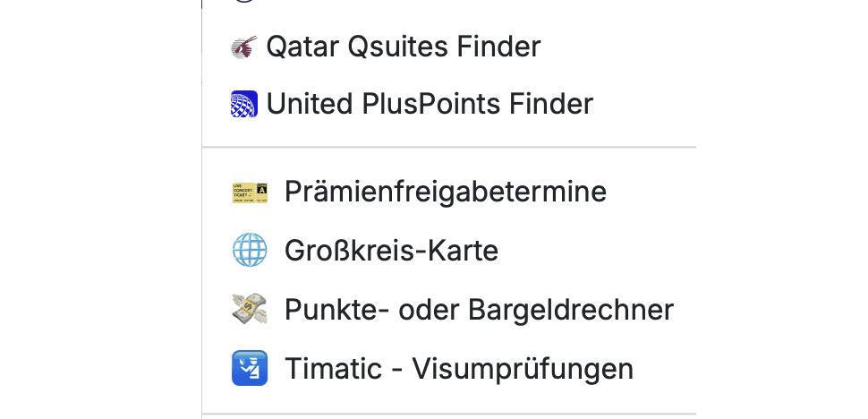
Task: Click the Qatar Airways oryx logo icon
Action: coord(243,47)
